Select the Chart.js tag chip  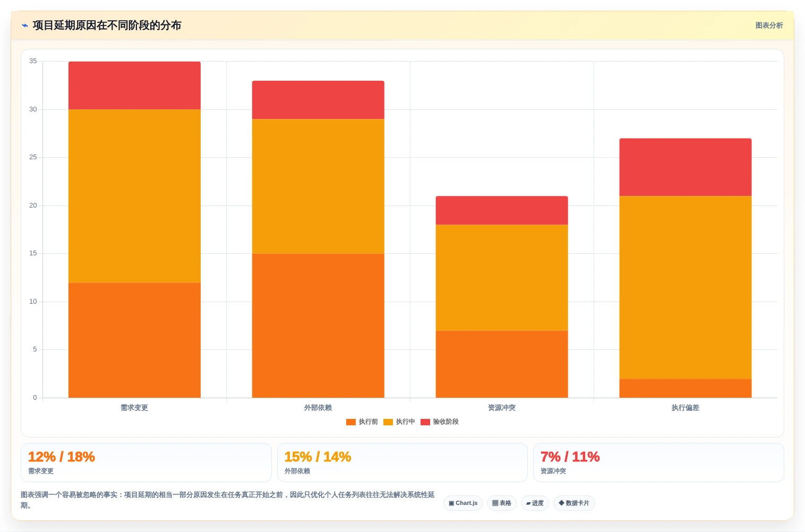coord(463,503)
